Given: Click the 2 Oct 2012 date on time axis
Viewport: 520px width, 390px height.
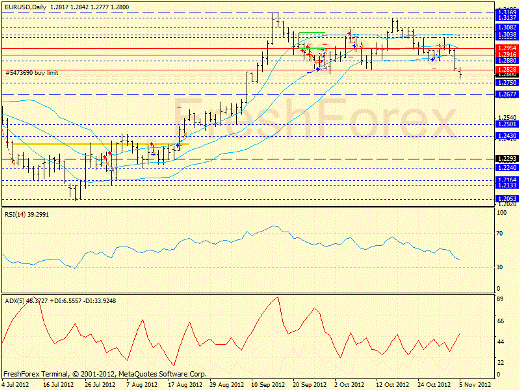Looking at the screenshot, I should pos(349,385).
